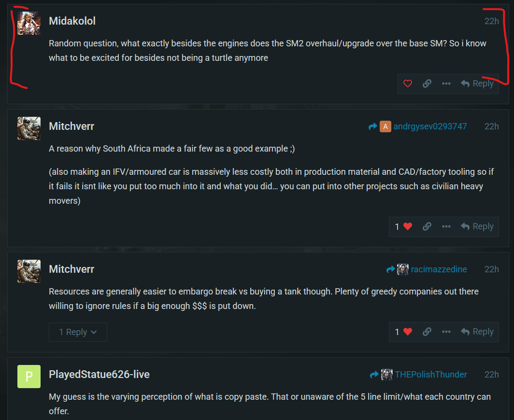This screenshot has height=420, width=514.
Task: Show more options on South Africa post
Action: pos(446,226)
